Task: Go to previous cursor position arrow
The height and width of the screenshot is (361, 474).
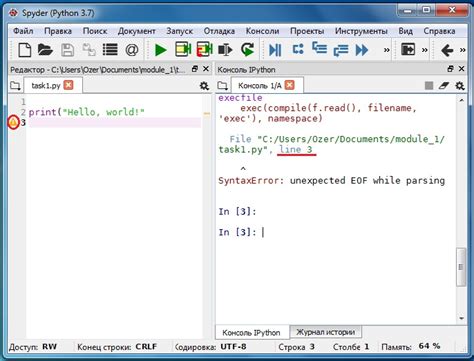Action: tap(447, 51)
